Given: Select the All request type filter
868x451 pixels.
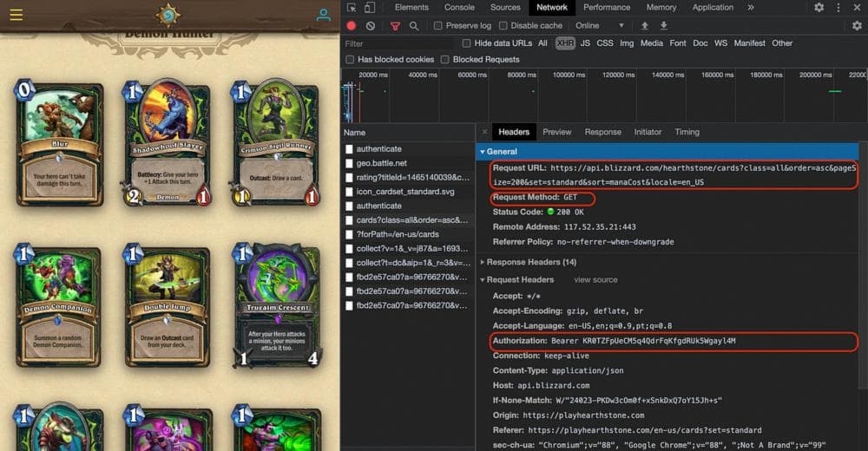Looking at the screenshot, I should click(x=542, y=43).
